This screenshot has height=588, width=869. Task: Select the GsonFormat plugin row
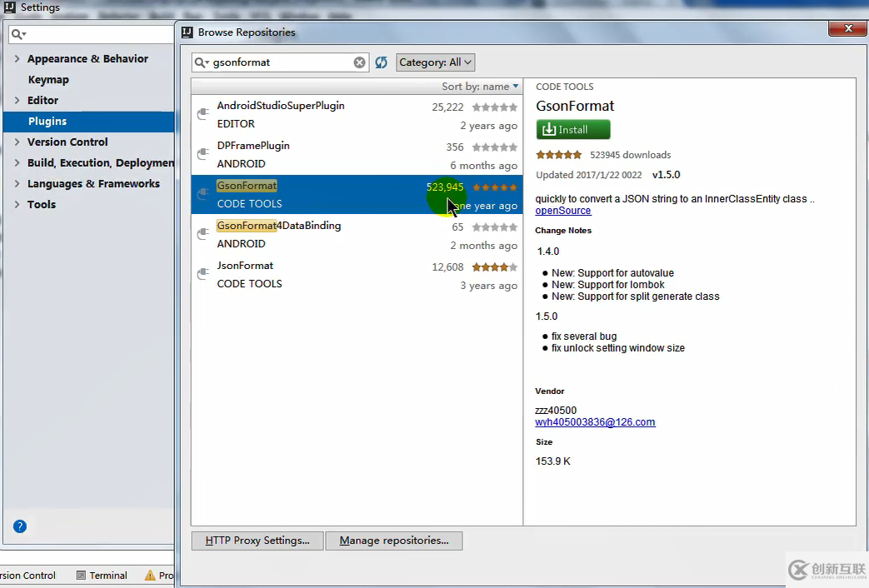(357, 195)
